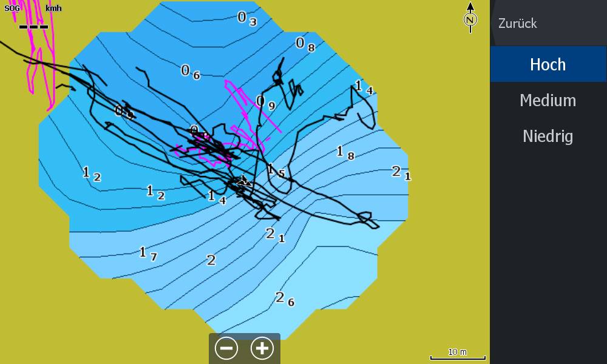Image resolution: width=607 pixels, height=364 pixels.
Task: Zoom out with the minus button
Action: 226,348
